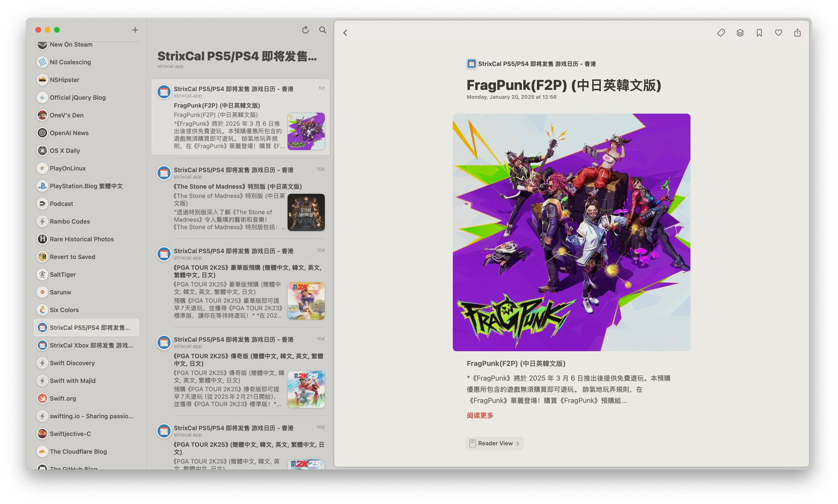The height and width of the screenshot is (504, 838).
Task: Click the 阅读更多 read more link
Action: tap(480, 415)
